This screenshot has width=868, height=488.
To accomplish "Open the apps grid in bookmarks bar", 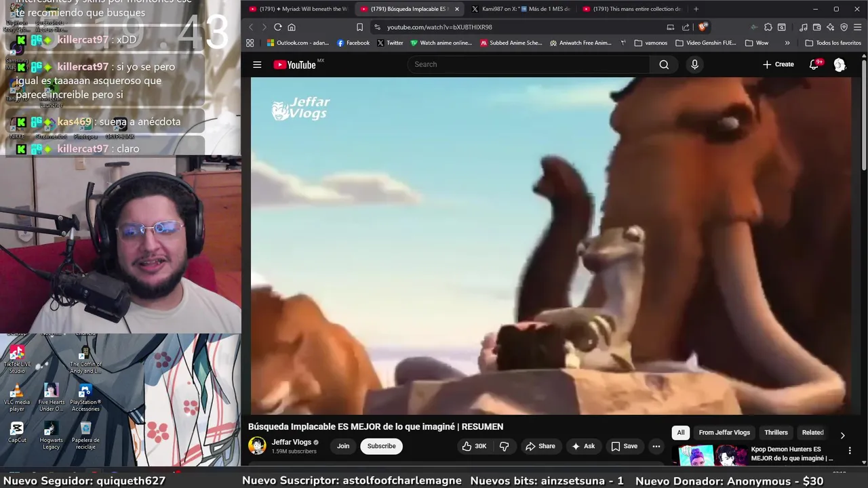I will point(250,43).
